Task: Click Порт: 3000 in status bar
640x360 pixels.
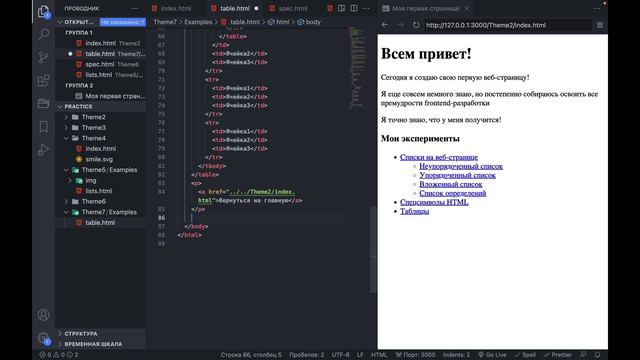Action: pyautogui.click(x=415, y=355)
